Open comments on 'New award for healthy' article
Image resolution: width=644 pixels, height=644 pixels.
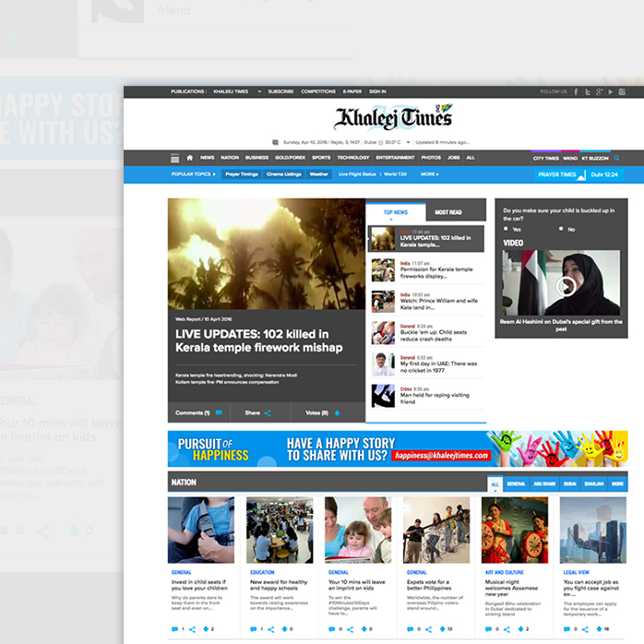(254, 629)
